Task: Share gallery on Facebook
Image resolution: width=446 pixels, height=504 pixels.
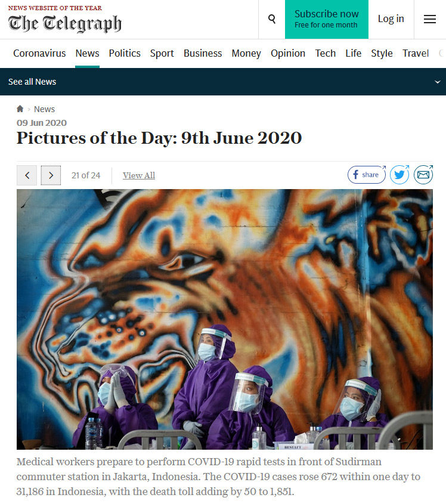Action: pyautogui.click(x=367, y=175)
